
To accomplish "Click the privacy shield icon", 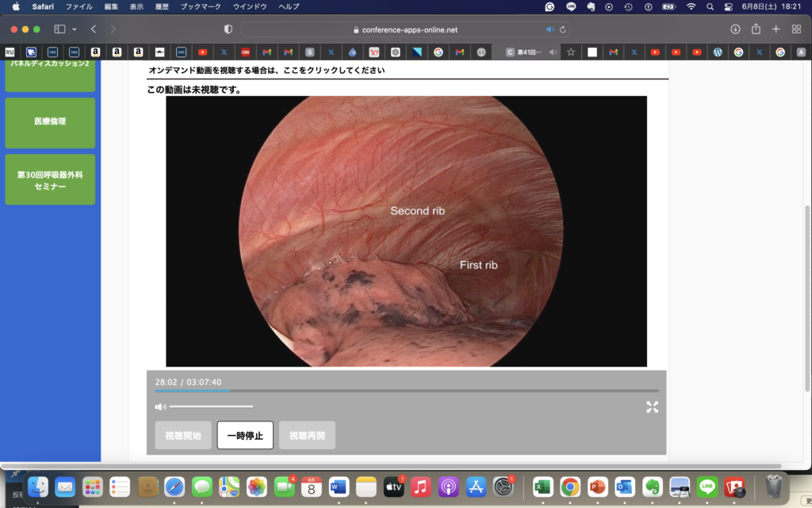I will point(228,29).
